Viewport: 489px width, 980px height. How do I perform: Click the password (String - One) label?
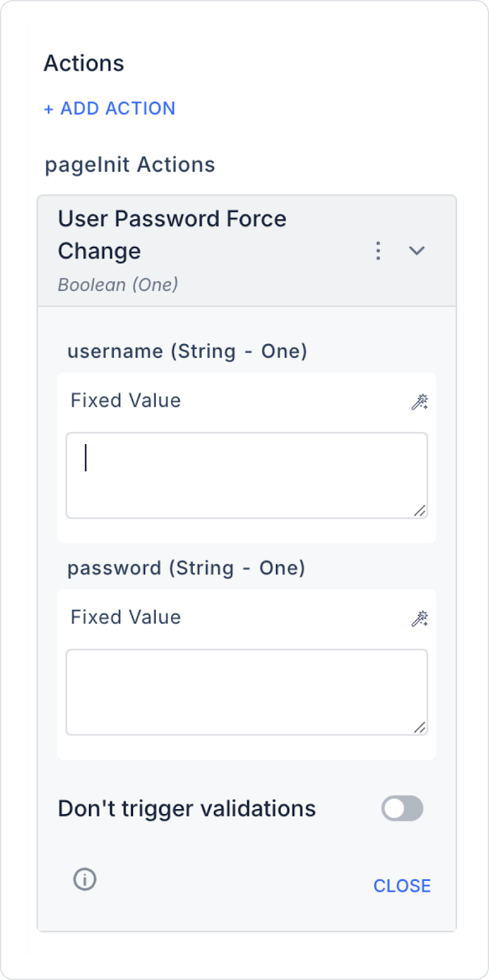tap(186, 568)
